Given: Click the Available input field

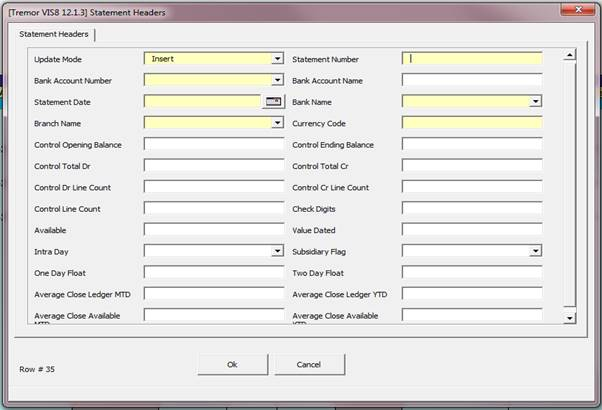Looking at the screenshot, I should pyautogui.click(x=214, y=230).
